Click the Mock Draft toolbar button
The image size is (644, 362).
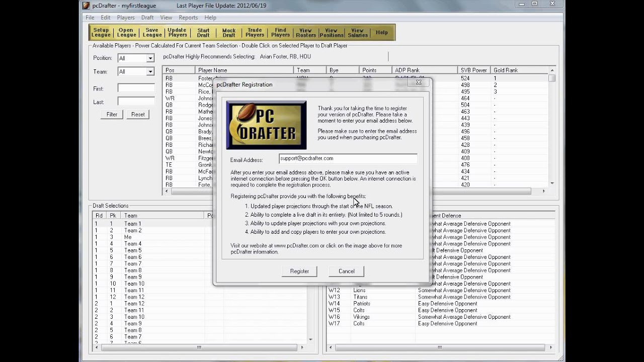point(229,33)
